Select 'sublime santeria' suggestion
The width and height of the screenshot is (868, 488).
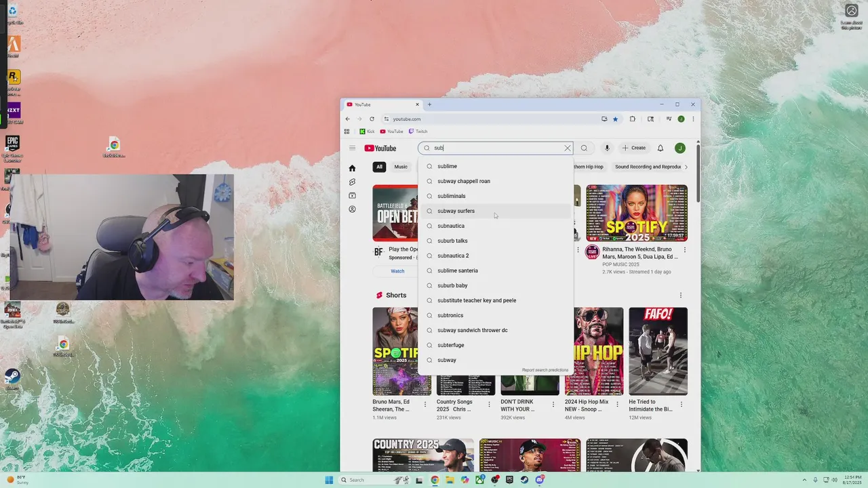click(496, 270)
